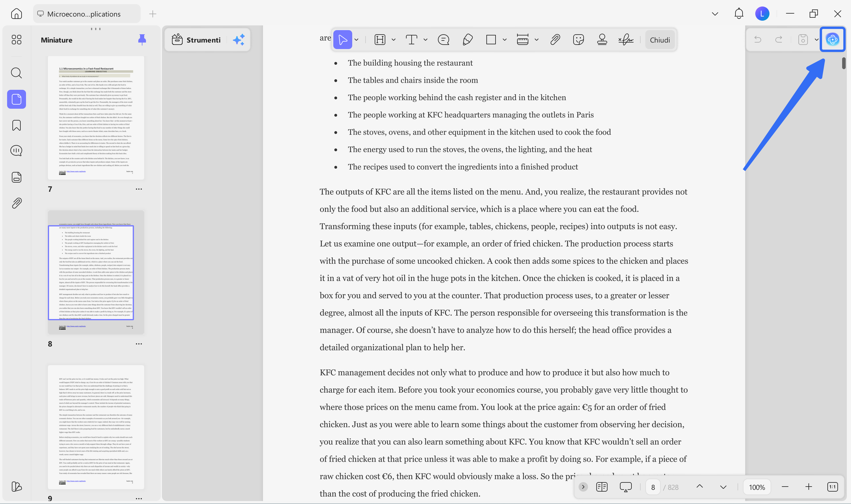The height and width of the screenshot is (504, 851).
Task: Zoom in with the plus button
Action: [x=808, y=487]
